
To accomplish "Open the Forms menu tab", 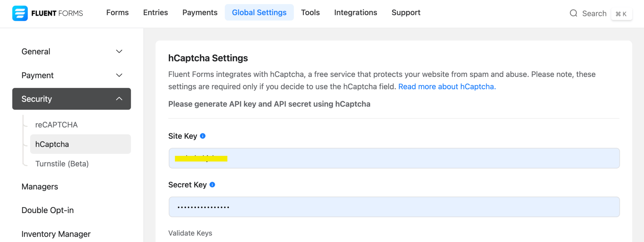I will click(x=117, y=13).
